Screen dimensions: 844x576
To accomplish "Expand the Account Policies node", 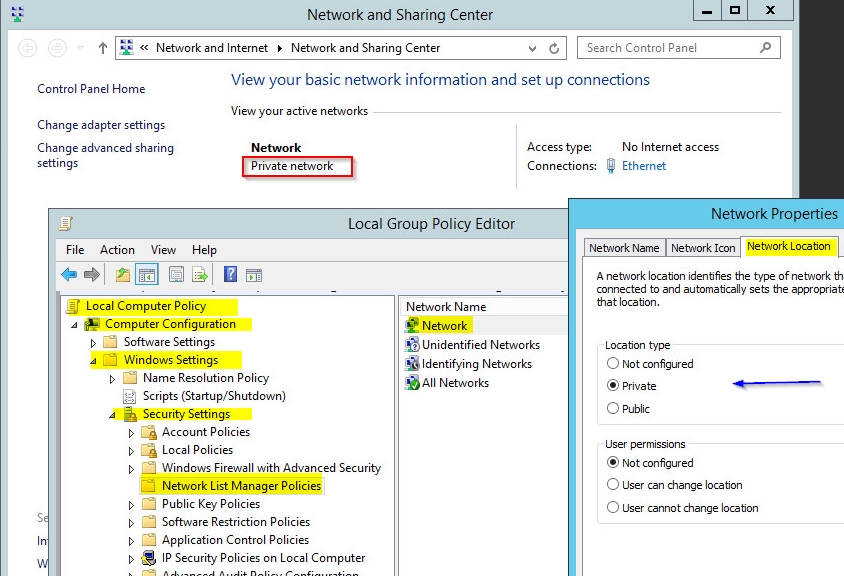I will point(131,433).
